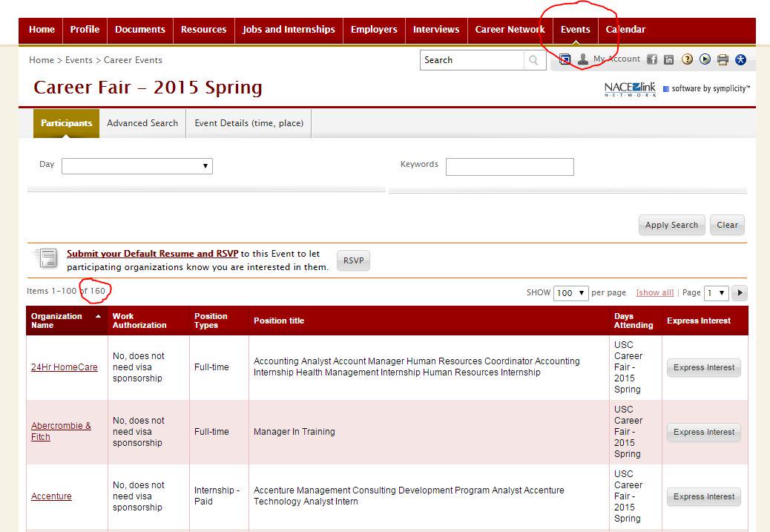Open the Interviews menu
Image resolution: width=770 pixels, height=532 pixels.
[x=436, y=30]
